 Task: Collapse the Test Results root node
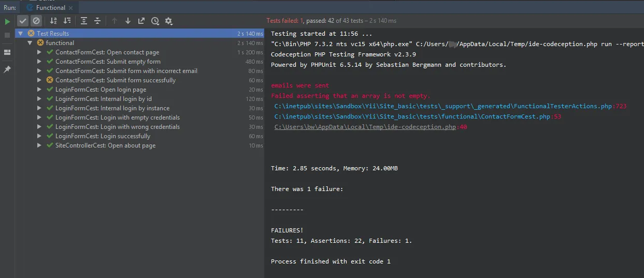tap(21, 34)
